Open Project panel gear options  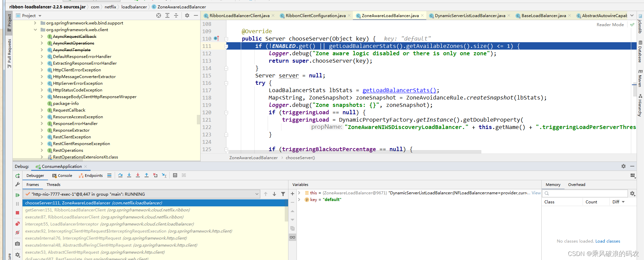click(x=187, y=15)
